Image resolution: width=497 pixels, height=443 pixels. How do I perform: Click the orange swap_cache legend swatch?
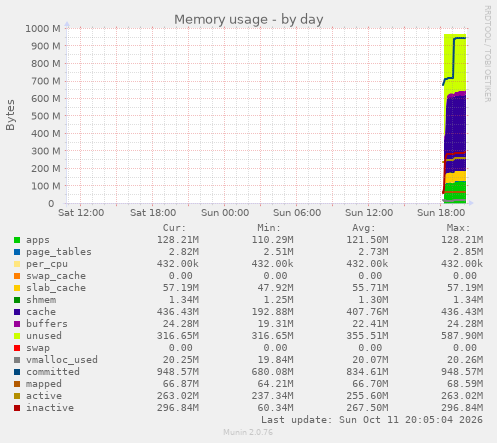17,276
